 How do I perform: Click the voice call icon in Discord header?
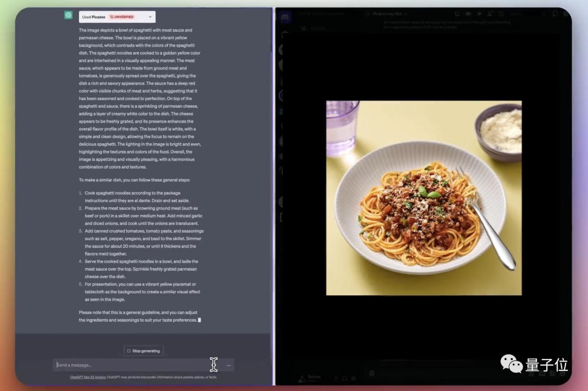click(457, 14)
